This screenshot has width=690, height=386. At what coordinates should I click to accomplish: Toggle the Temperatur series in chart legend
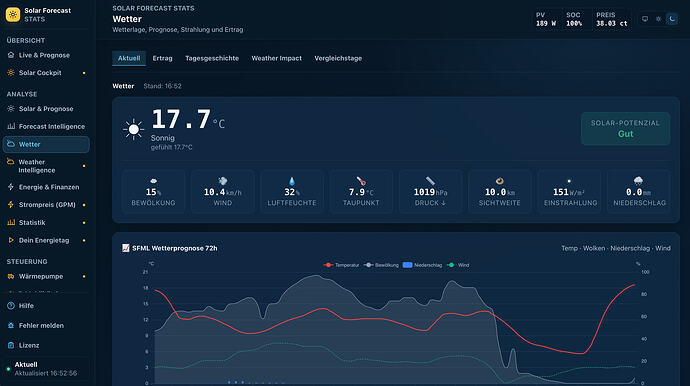tap(341, 265)
